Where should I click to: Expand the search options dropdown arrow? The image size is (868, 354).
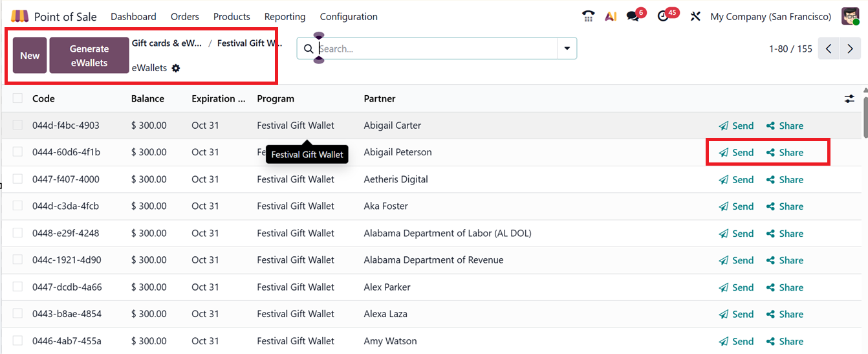pos(567,49)
